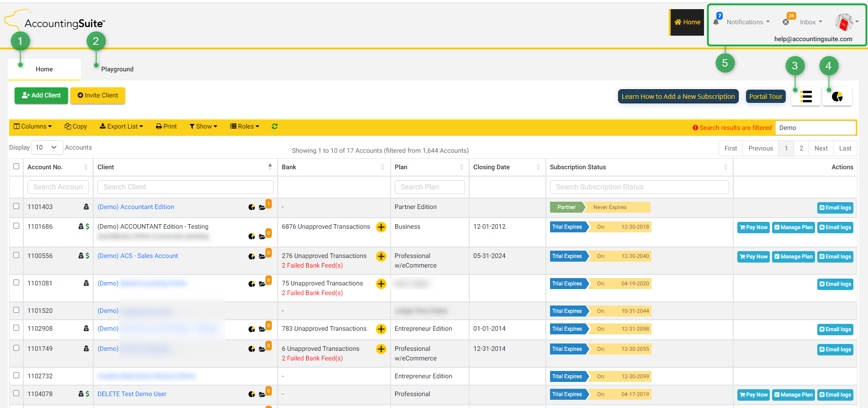Click dollar icon for account 1100556
Image resolution: width=868 pixels, height=408 pixels.
pos(87,256)
